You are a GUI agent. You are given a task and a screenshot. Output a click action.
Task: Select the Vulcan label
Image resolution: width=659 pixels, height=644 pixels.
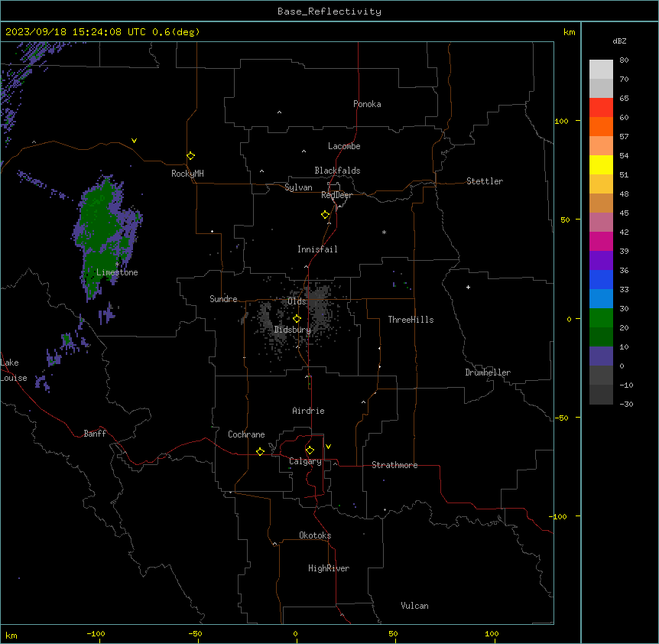point(415,606)
